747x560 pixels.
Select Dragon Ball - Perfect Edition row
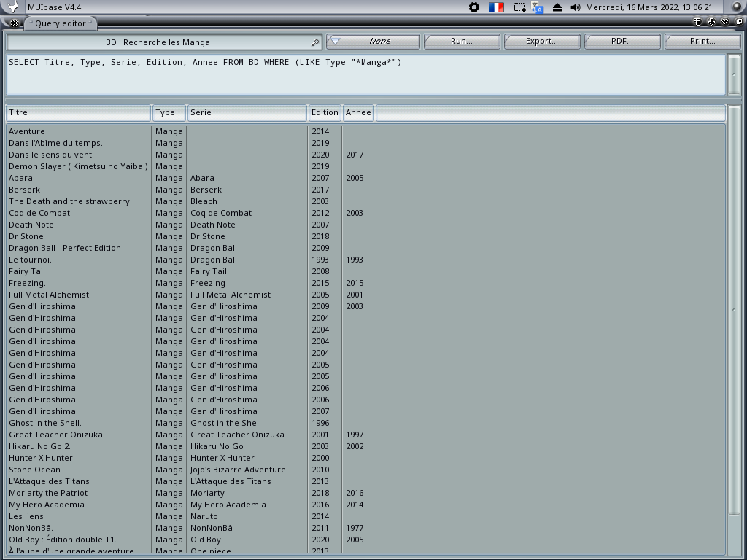[x=365, y=248]
